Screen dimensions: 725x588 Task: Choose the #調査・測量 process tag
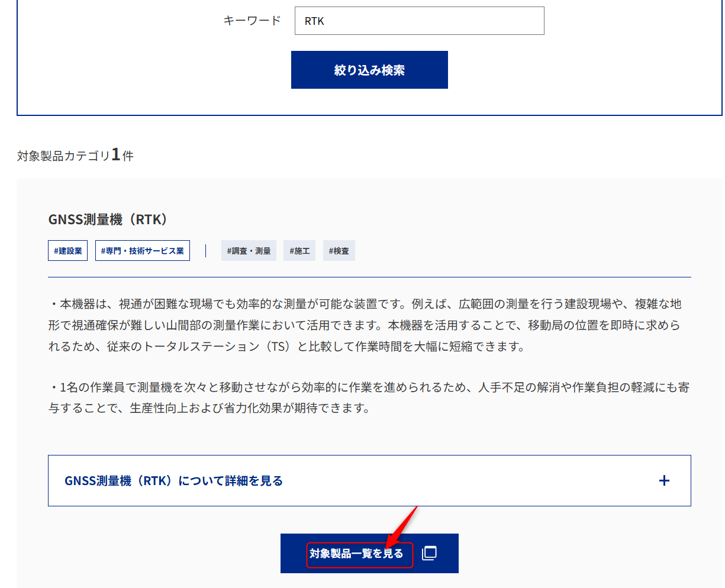(249, 251)
